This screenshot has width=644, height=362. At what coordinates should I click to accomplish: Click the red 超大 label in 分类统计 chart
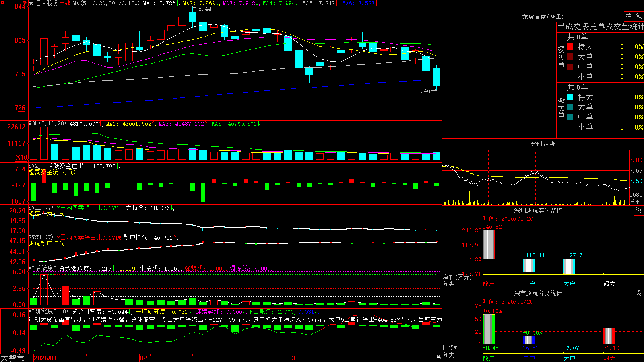pos(609,358)
